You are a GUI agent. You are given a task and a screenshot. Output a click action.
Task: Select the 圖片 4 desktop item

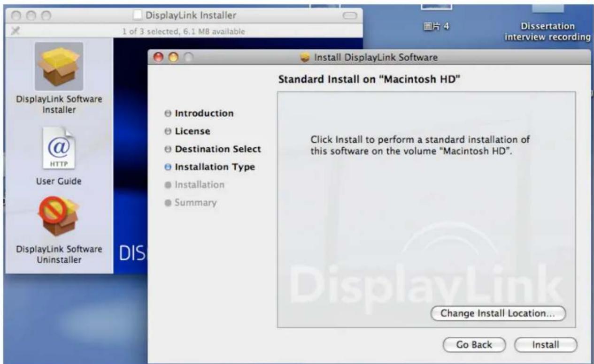pos(437,26)
